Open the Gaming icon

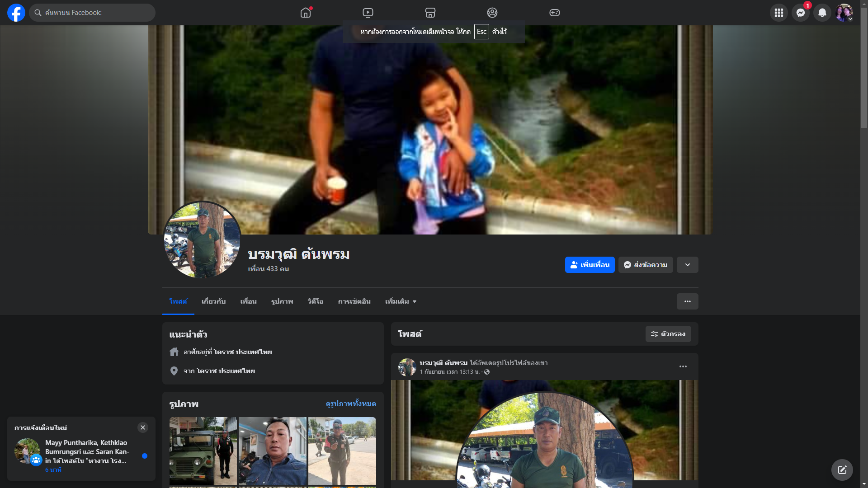555,13
